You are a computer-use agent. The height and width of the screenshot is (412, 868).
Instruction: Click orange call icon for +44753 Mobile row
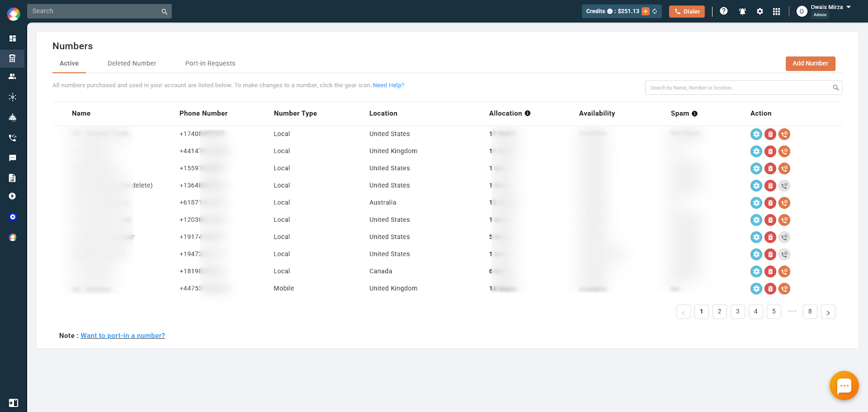(784, 288)
